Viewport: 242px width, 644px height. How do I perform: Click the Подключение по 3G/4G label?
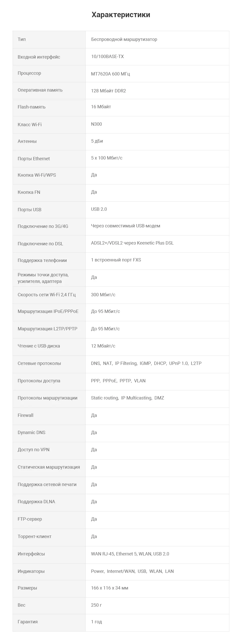[43, 226]
